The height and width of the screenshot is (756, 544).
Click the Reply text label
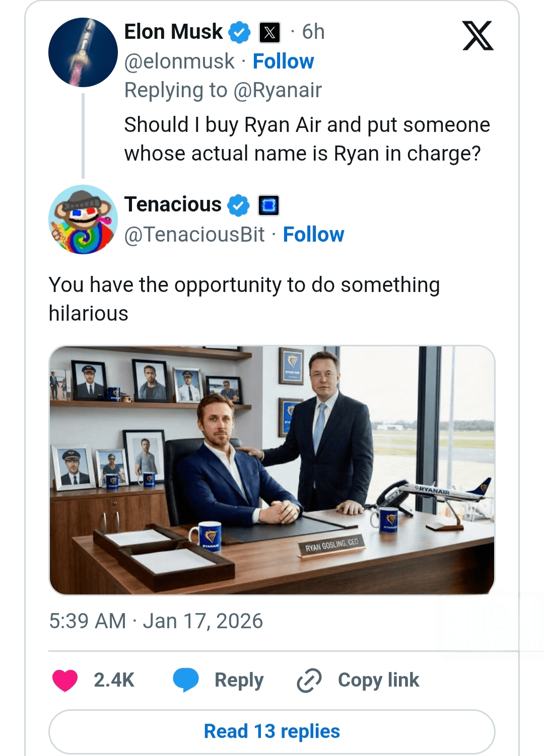(x=239, y=680)
